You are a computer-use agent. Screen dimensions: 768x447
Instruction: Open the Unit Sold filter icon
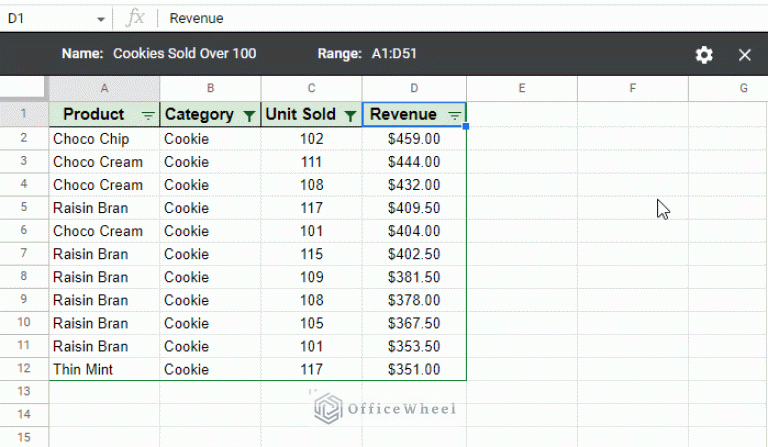click(350, 116)
